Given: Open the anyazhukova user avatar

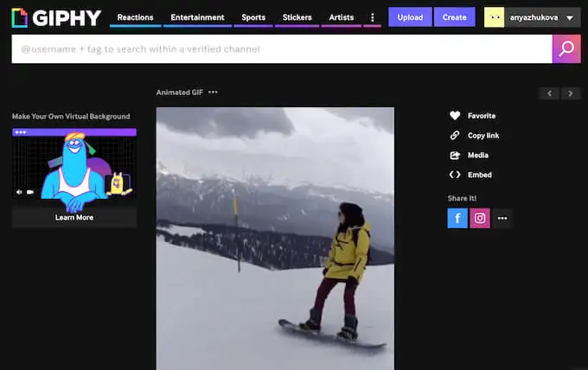Looking at the screenshot, I should (x=495, y=17).
